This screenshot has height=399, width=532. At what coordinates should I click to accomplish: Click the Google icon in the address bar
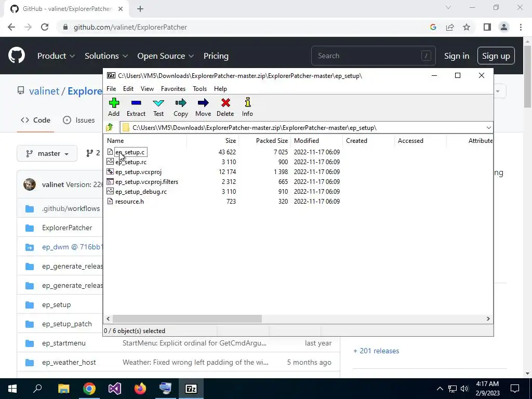pos(433,27)
